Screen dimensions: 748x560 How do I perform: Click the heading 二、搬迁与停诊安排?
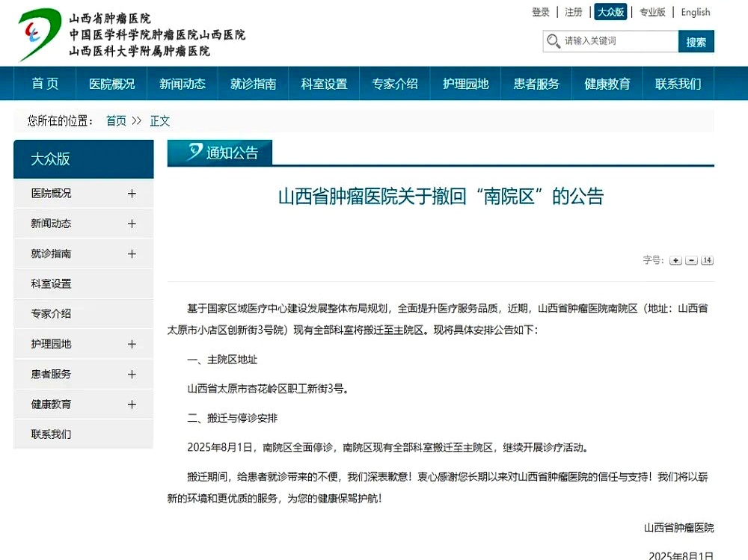click(x=233, y=419)
